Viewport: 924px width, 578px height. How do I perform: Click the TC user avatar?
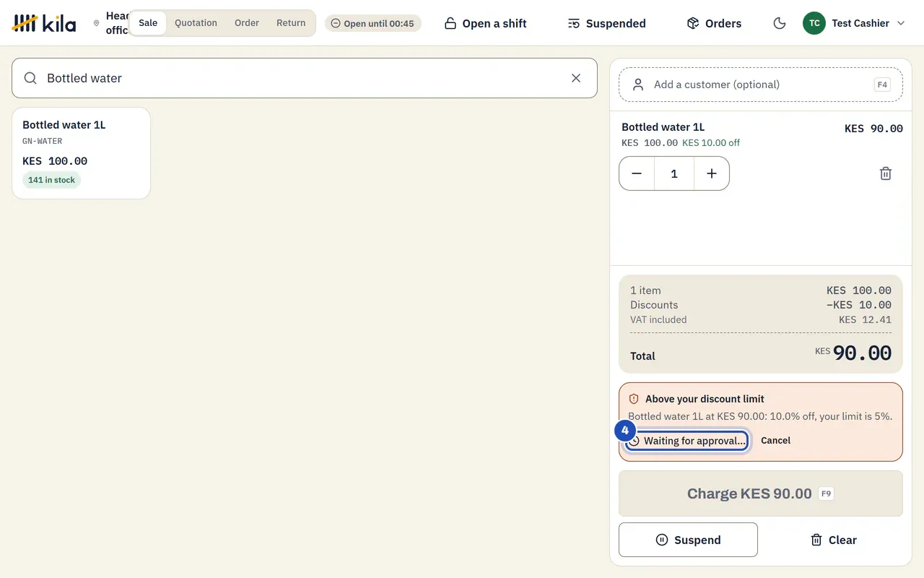pyautogui.click(x=814, y=23)
